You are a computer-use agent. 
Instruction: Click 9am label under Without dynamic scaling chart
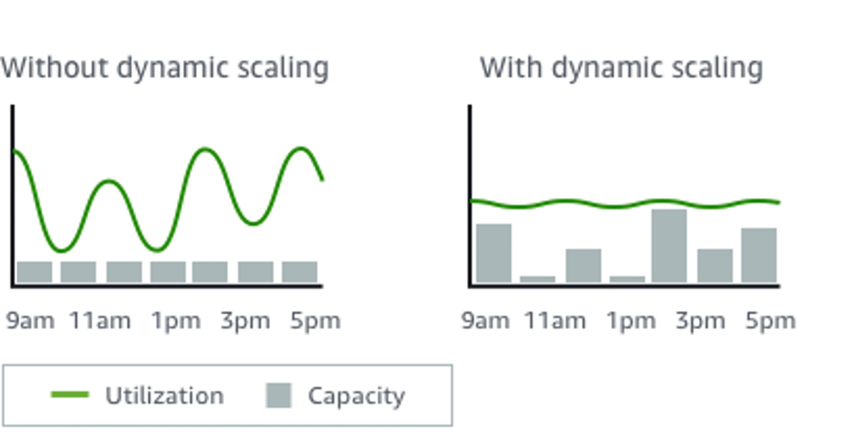(x=30, y=321)
